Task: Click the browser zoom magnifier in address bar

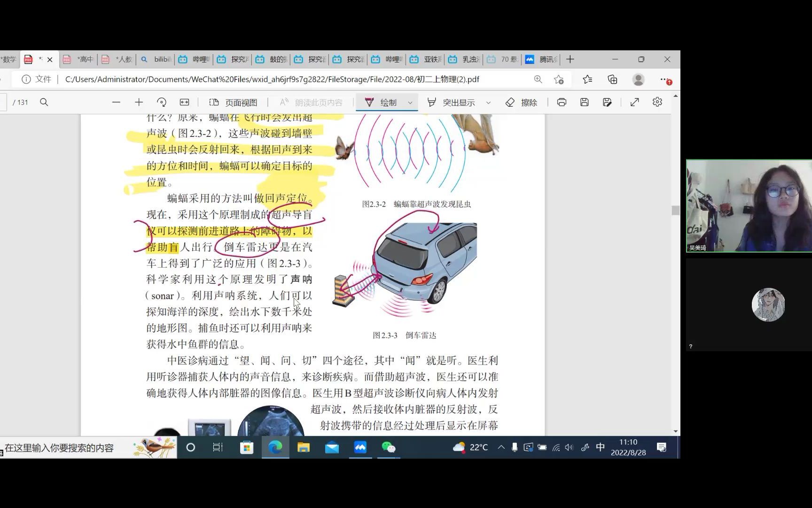Action: coord(538,79)
